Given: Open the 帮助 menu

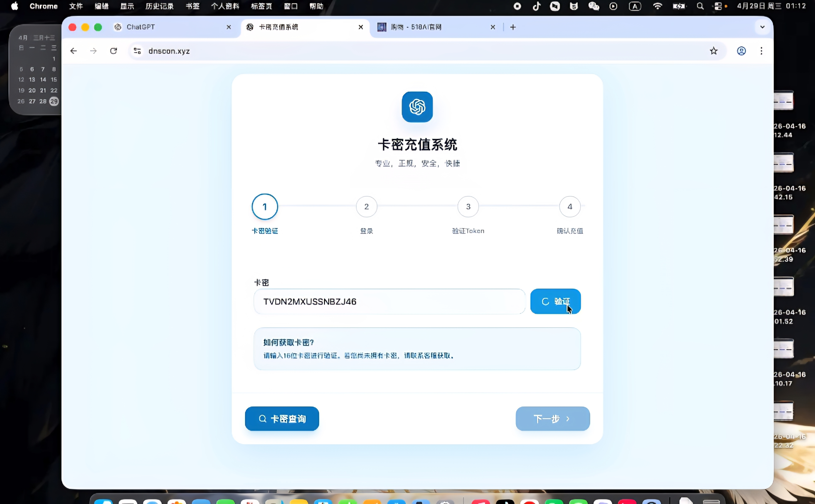Looking at the screenshot, I should [x=316, y=6].
